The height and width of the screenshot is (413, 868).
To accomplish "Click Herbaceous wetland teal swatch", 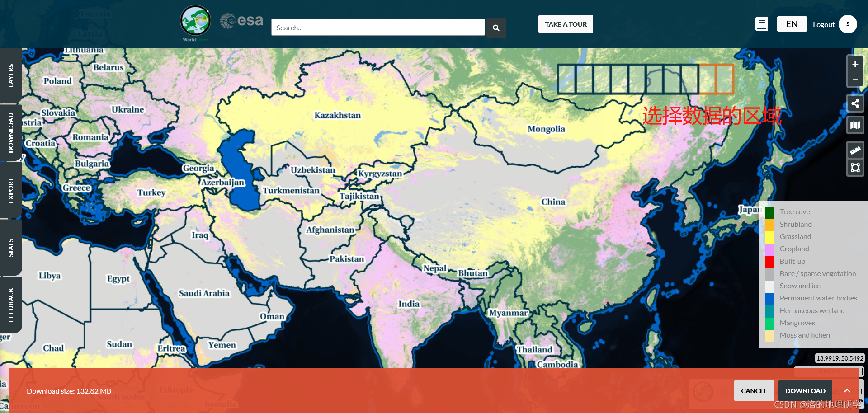I will 769,311.
